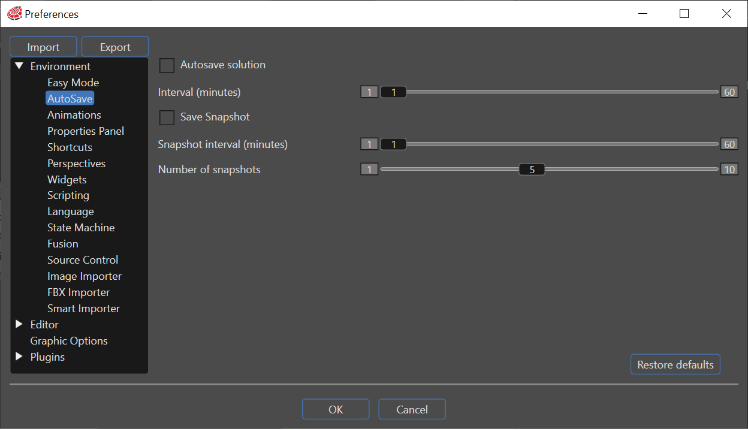Click the Number of snapshots slider handle
Image resolution: width=748 pixels, height=430 pixels.
pos(531,169)
